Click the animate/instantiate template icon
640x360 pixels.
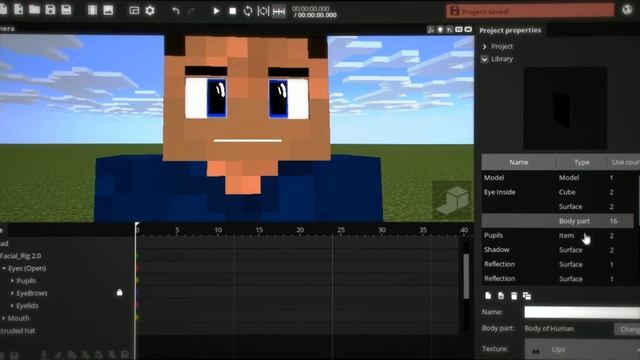pyautogui.click(x=501, y=296)
